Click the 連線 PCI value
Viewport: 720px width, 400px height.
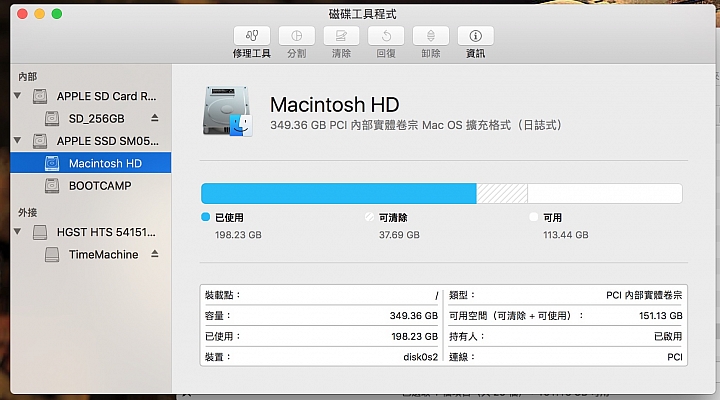[675, 357]
